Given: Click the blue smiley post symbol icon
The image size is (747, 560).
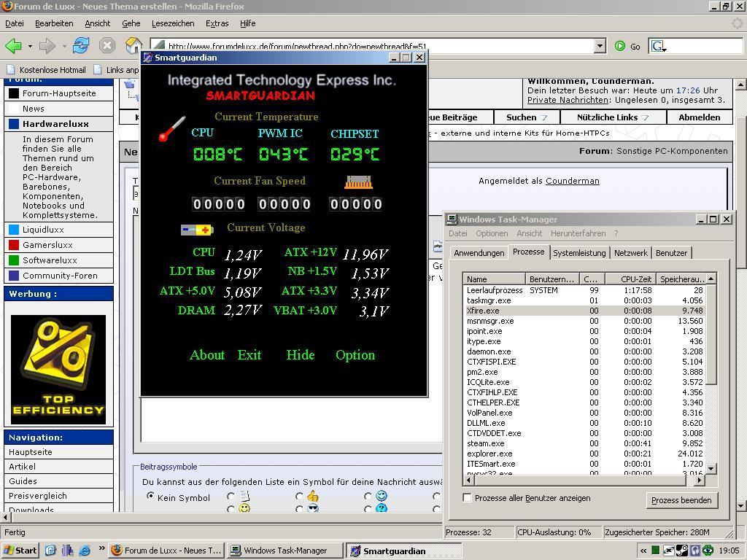Looking at the screenshot, I should coord(381,496).
